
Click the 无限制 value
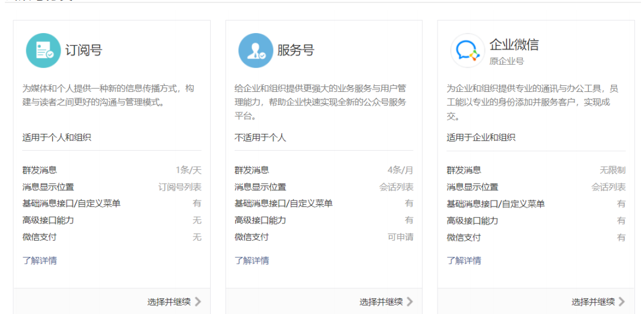(x=612, y=170)
